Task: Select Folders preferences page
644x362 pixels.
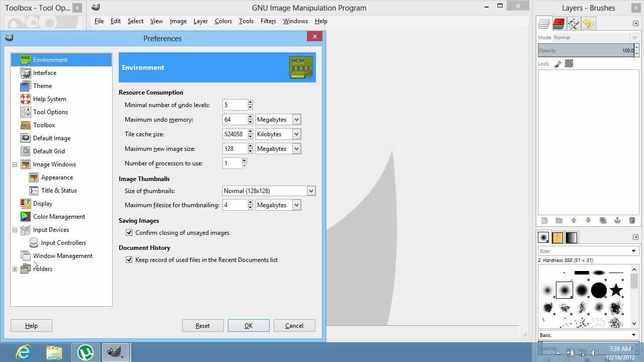Action: click(x=42, y=269)
